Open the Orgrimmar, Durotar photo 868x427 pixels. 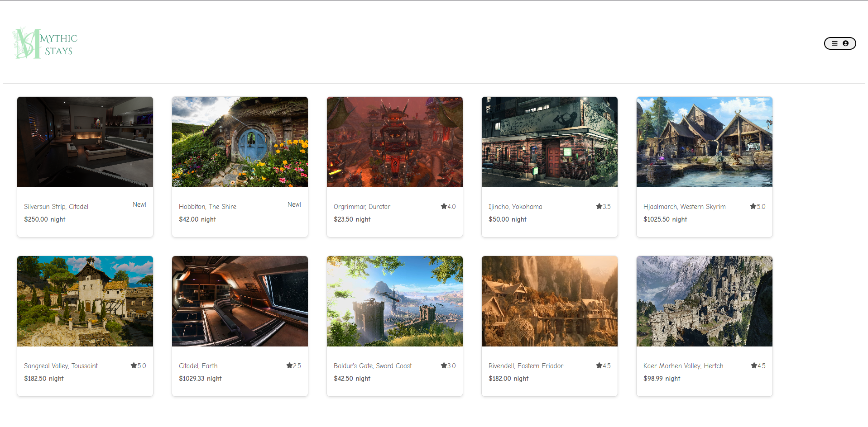395,142
